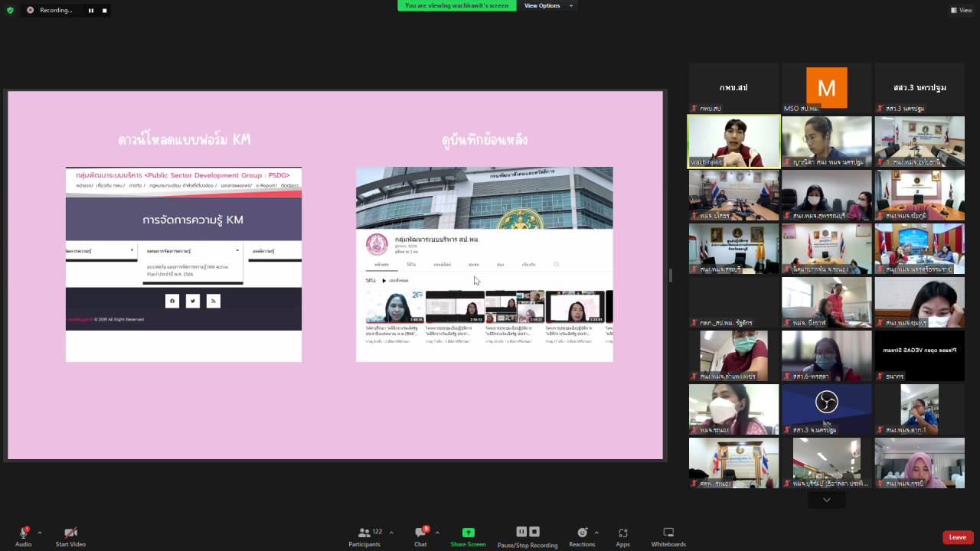The width and height of the screenshot is (980, 551).
Task: Click the green Share Screen button
Action: click(468, 537)
